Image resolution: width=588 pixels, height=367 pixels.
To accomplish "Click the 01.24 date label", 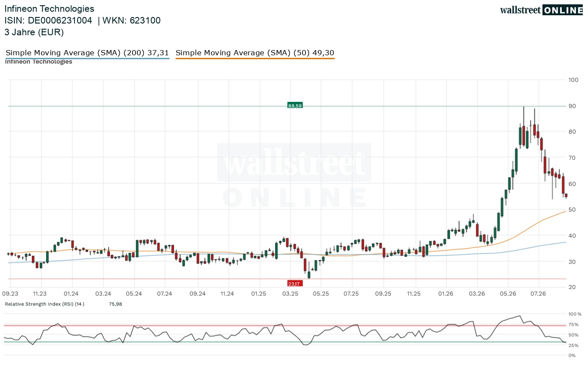I will pyautogui.click(x=71, y=294).
